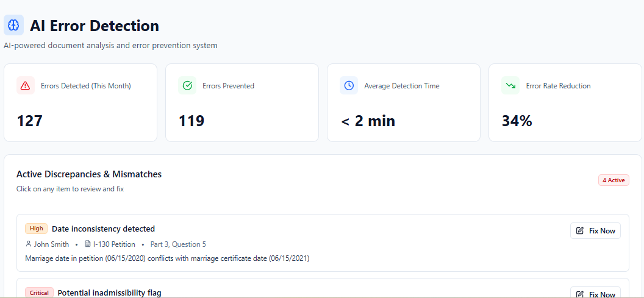The image size is (644, 298).
Task: Click the brain AI logo icon
Action: pyautogui.click(x=13, y=26)
